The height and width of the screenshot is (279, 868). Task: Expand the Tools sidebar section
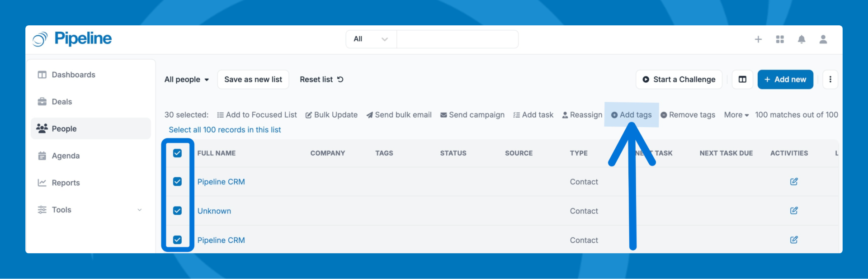91,210
